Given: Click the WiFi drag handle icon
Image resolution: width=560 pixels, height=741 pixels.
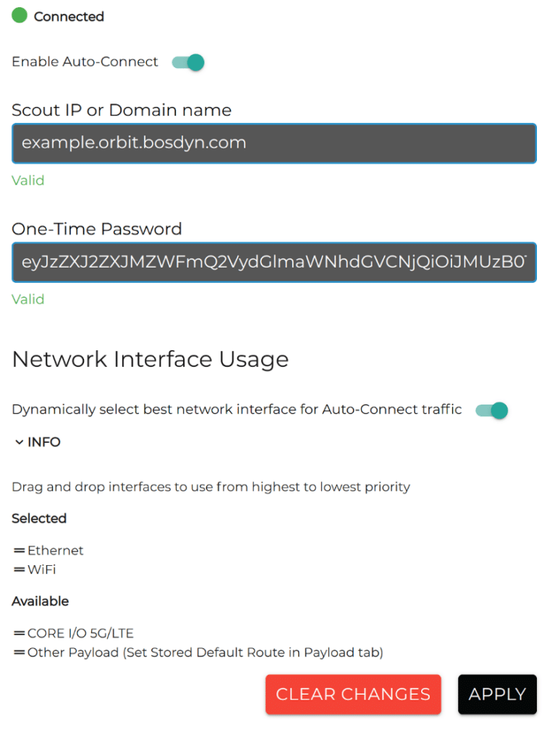Looking at the screenshot, I should [x=17, y=569].
